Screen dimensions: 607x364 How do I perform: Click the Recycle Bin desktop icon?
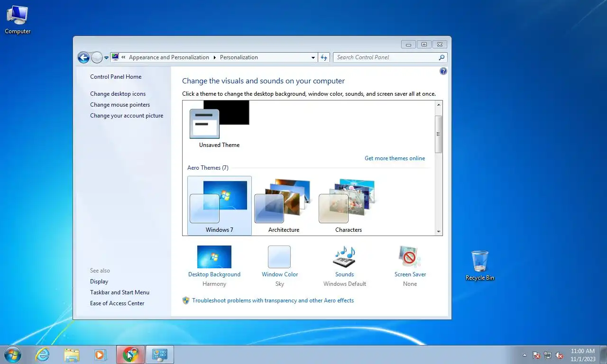pyautogui.click(x=479, y=266)
